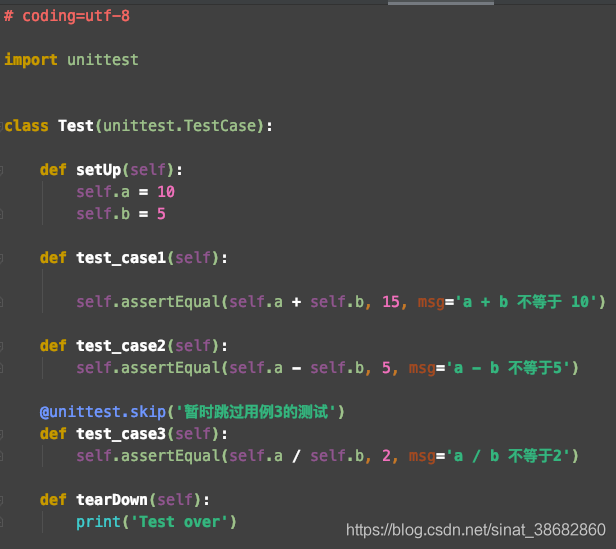The height and width of the screenshot is (549, 616).
Task: Click the skip reason '暂时跳过用例3的测试'
Action: pyautogui.click(x=256, y=412)
